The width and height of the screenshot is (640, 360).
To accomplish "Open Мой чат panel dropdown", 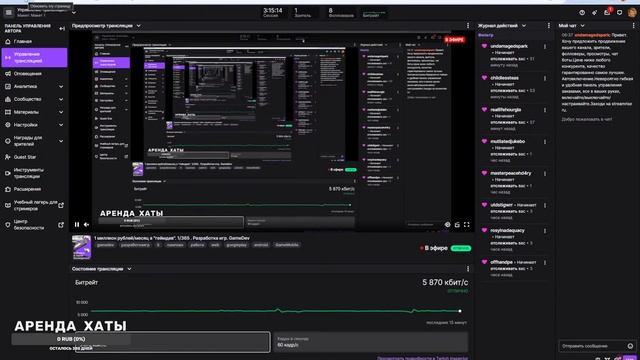I will pos(582,26).
